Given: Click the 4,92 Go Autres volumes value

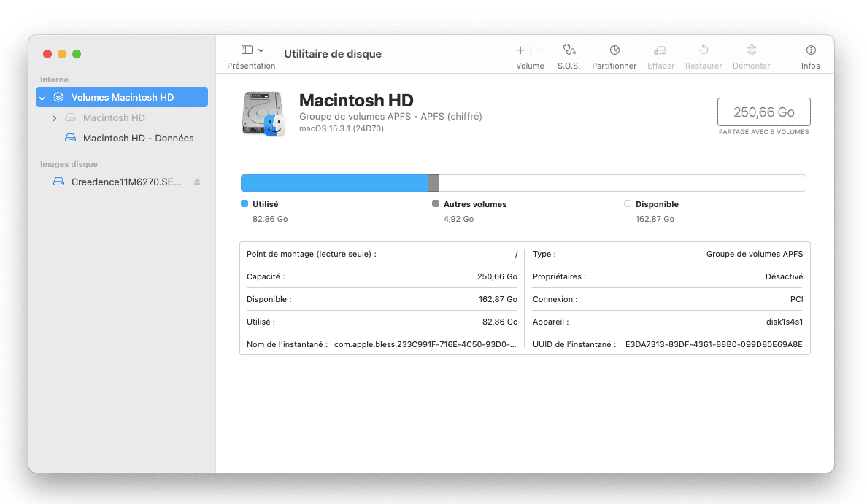Looking at the screenshot, I should (x=458, y=219).
